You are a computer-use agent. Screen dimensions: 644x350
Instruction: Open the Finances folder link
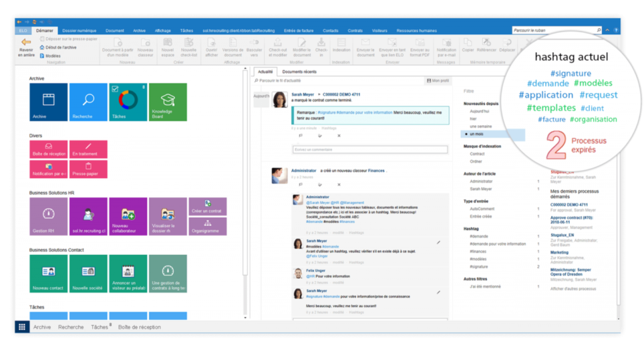[x=375, y=171]
